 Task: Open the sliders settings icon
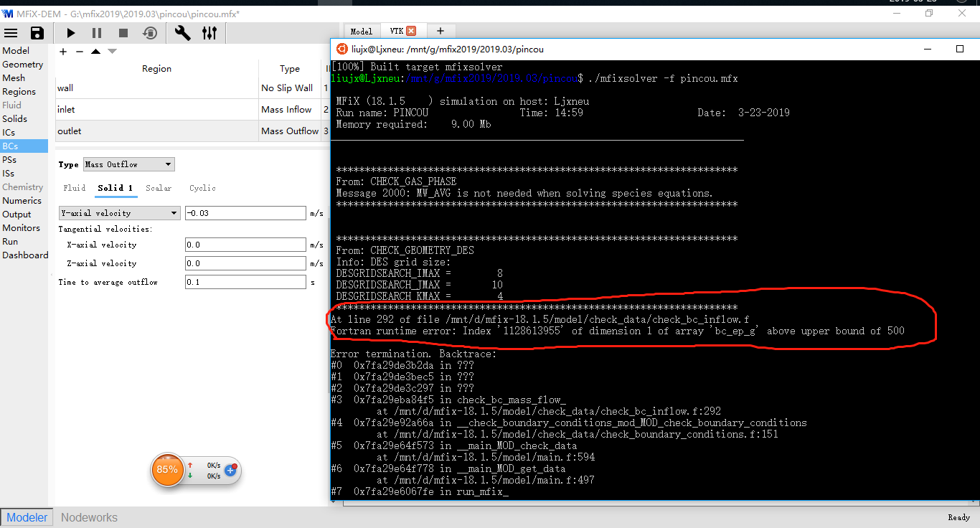tap(209, 33)
